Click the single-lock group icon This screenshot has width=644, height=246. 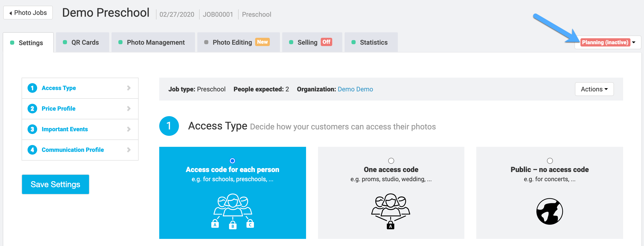tap(391, 211)
